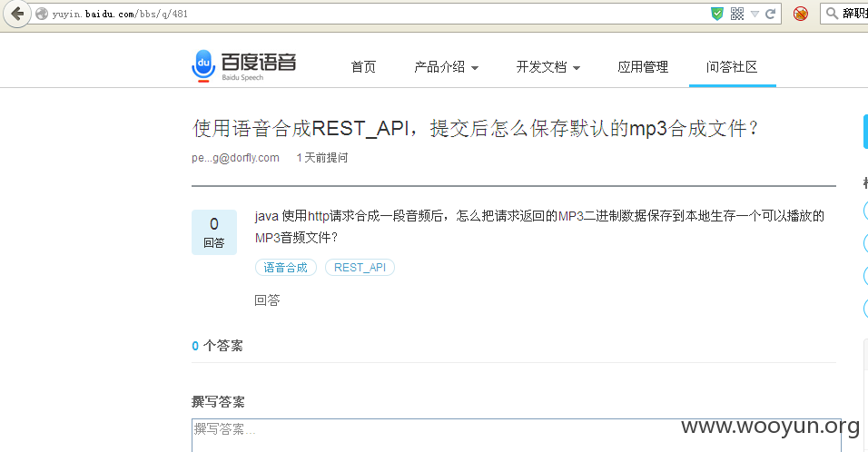This screenshot has height=452, width=868.
Task: Click the 语音合成 tag
Action: click(286, 267)
